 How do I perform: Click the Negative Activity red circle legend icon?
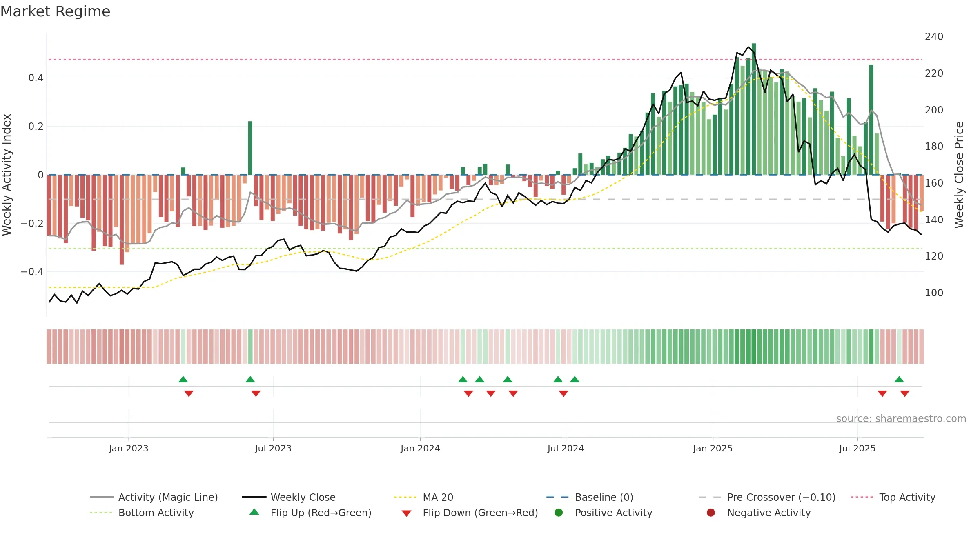click(x=711, y=513)
